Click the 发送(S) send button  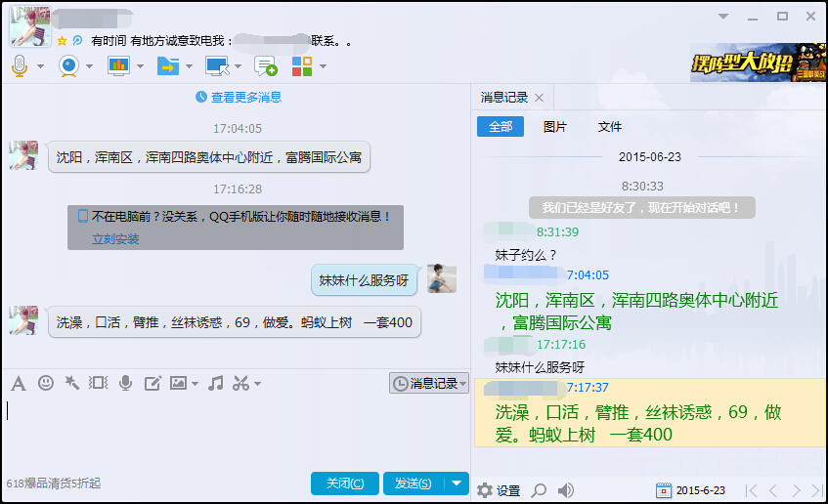pyautogui.click(x=414, y=483)
